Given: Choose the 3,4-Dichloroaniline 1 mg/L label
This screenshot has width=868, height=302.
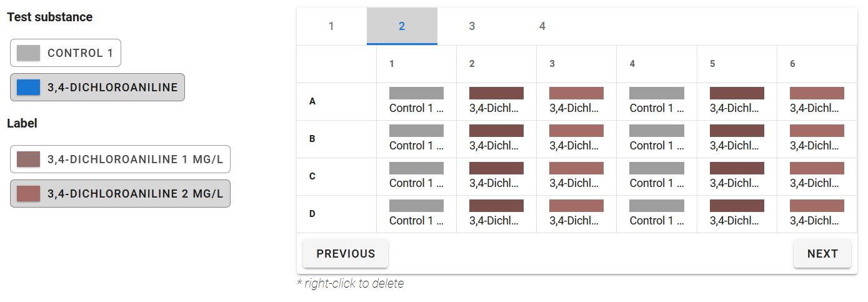Looking at the screenshot, I should [x=120, y=159].
